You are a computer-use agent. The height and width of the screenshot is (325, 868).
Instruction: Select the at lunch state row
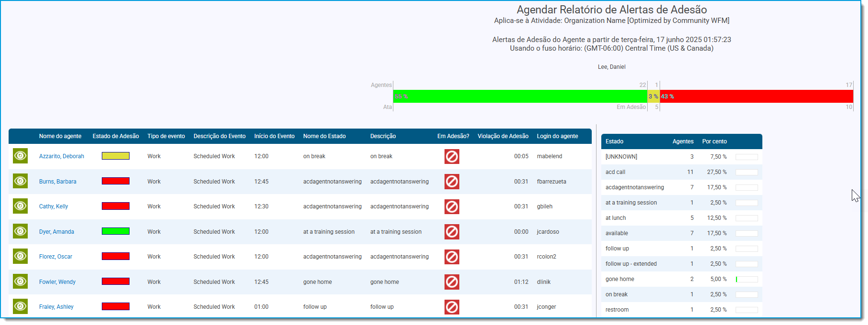682,218
